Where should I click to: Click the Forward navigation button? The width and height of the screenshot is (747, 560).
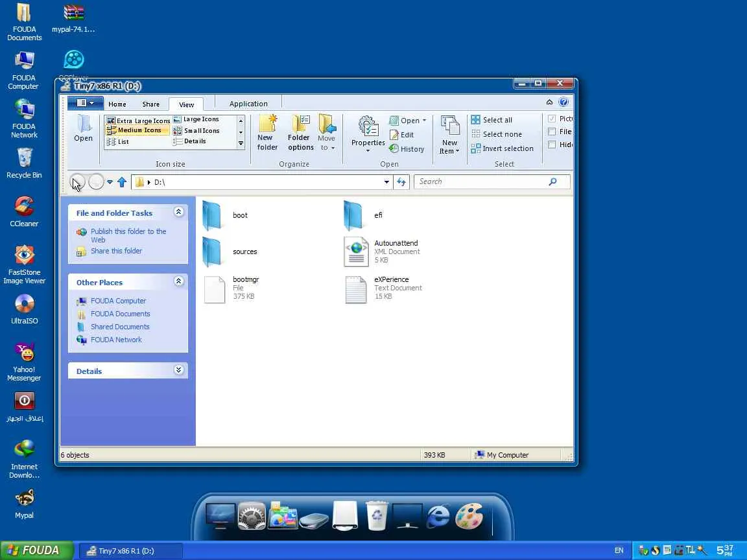pos(96,182)
